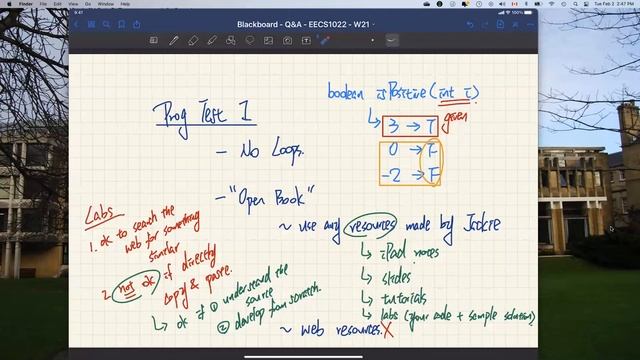
Task: Select the Pen tool
Action: coord(174,40)
